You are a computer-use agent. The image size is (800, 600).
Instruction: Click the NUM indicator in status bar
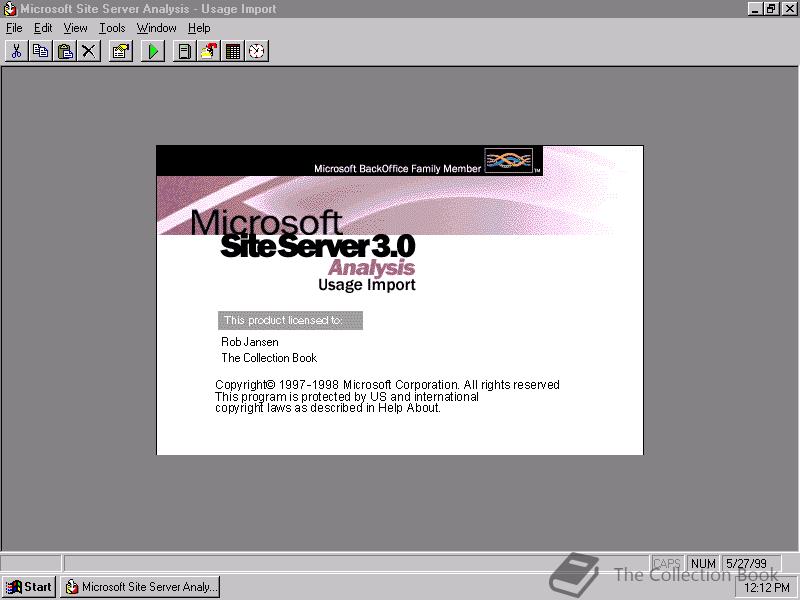point(703,563)
